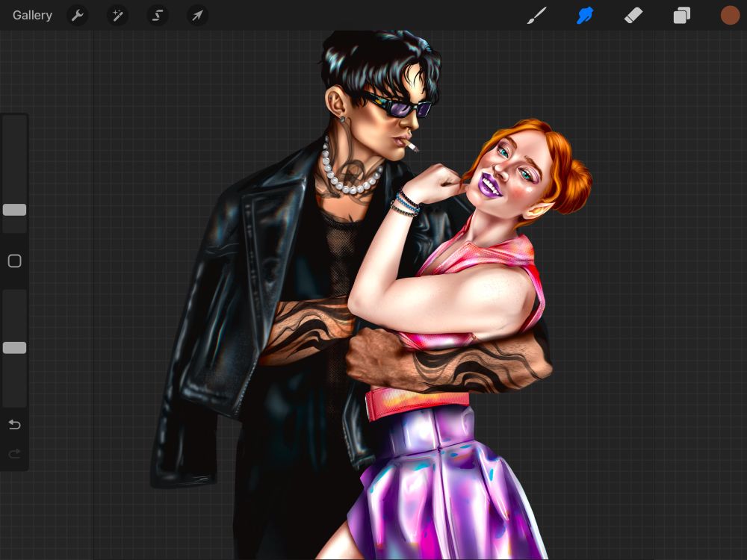
Task: Return to the Gallery
Action: tap(32, 15)
